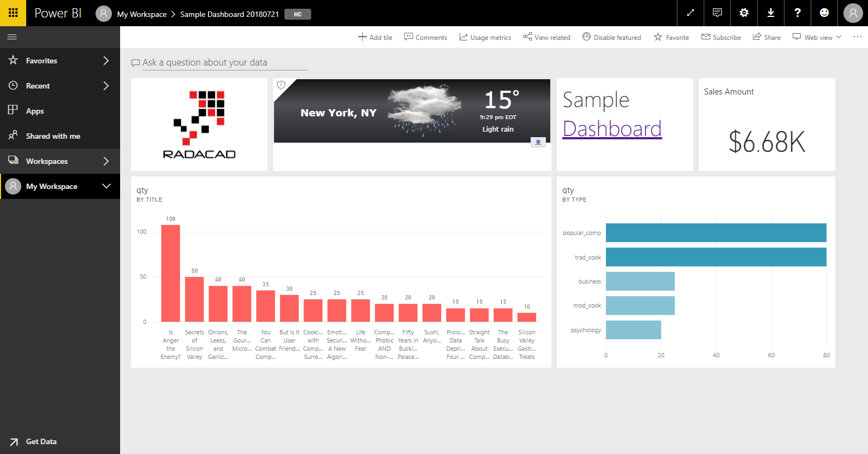The height and width of the screenshot is (454, 868).
Task: Click the small download icon on weather tile
Action: point(538,143)
